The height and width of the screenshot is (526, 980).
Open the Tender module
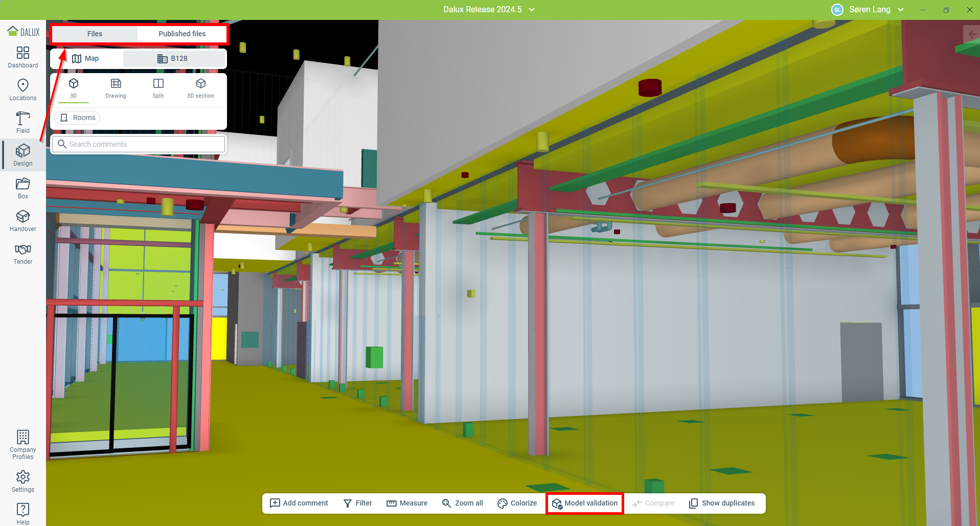coord(23,254)
